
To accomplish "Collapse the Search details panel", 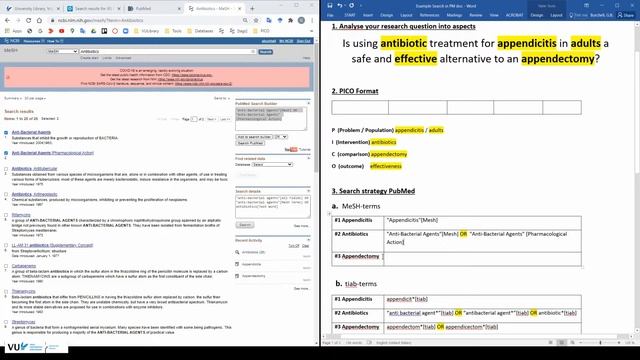I will 309,191.
